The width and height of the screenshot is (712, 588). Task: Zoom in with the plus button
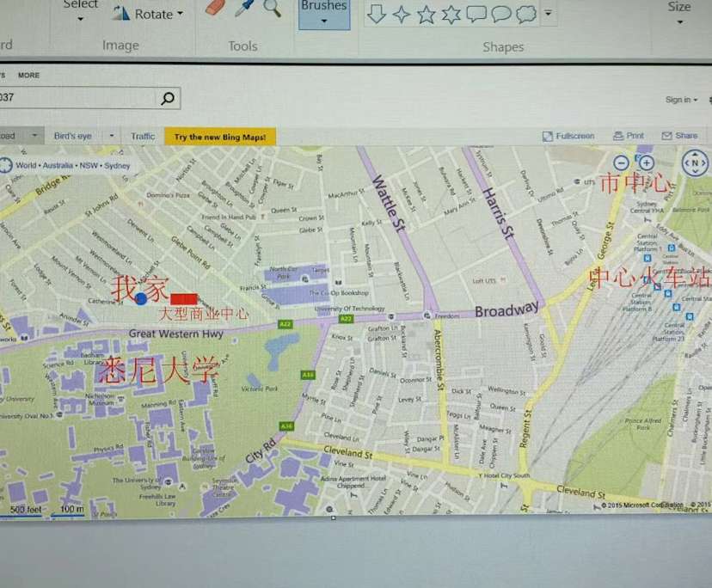click(x=646, y=162)
